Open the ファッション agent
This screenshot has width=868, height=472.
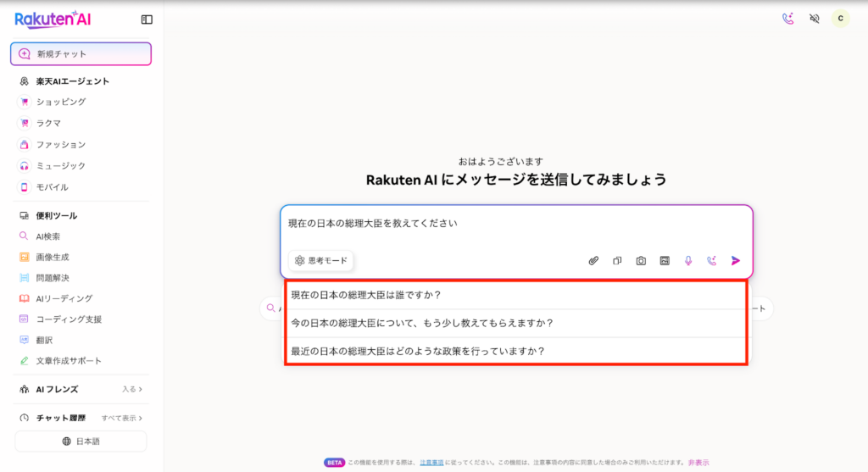[x=61, y=144]
